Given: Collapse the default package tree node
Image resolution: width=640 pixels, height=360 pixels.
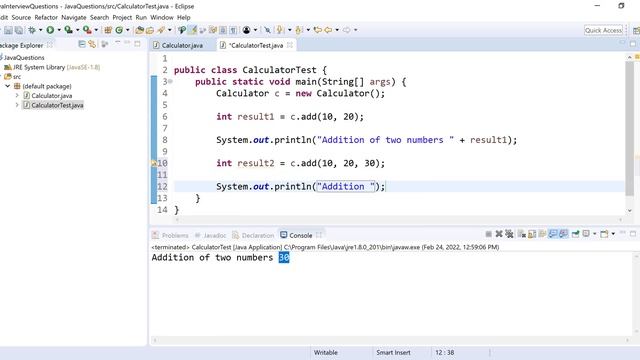Looking at the screenshot, I should [x=7, y=86].
